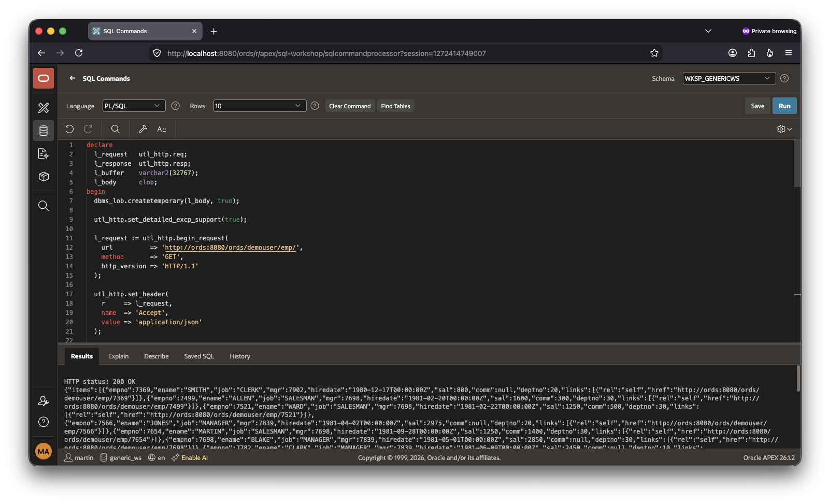Image resolution: width=830 pixels, height=504 pixels.
Task: Click the generic_ws workspace footer item
Action: (121, 458)
